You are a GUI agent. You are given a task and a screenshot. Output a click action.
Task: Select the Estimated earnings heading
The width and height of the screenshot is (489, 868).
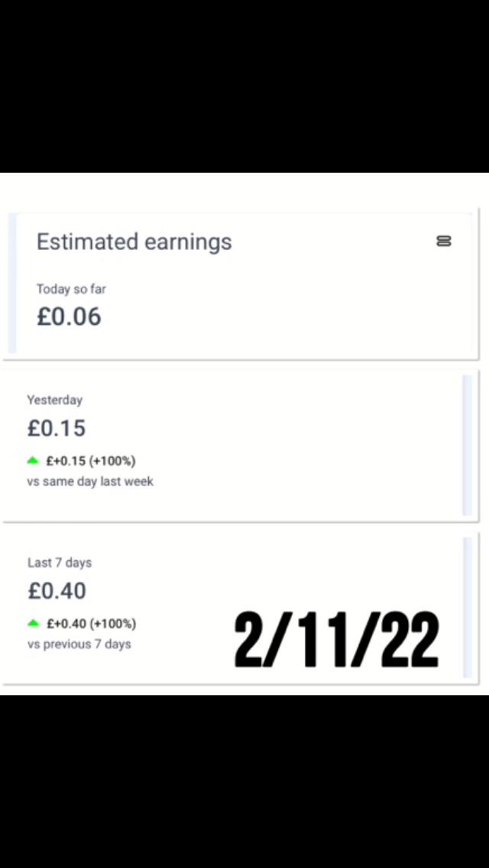coord(134,242)
